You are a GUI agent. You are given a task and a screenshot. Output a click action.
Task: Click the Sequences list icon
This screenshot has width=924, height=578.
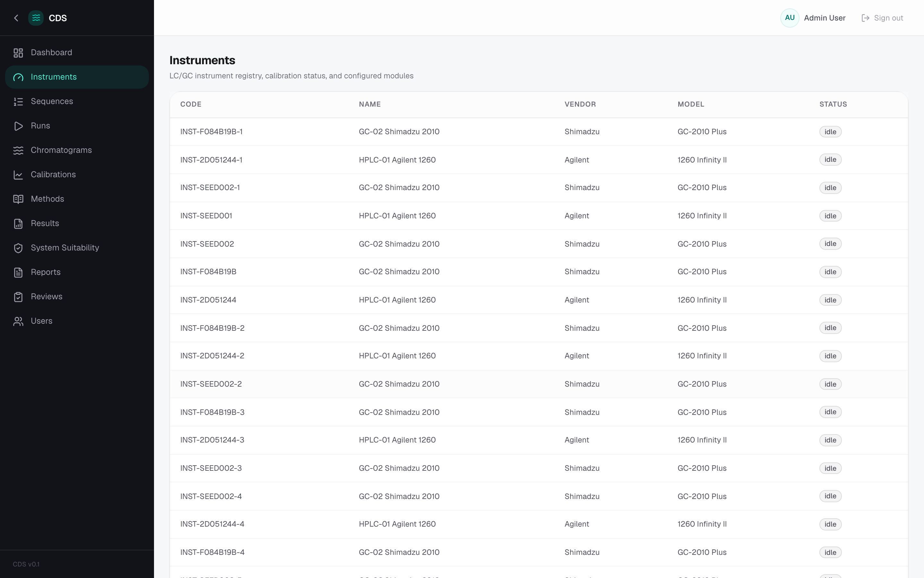pyautogui.click(x=18, y=102)
